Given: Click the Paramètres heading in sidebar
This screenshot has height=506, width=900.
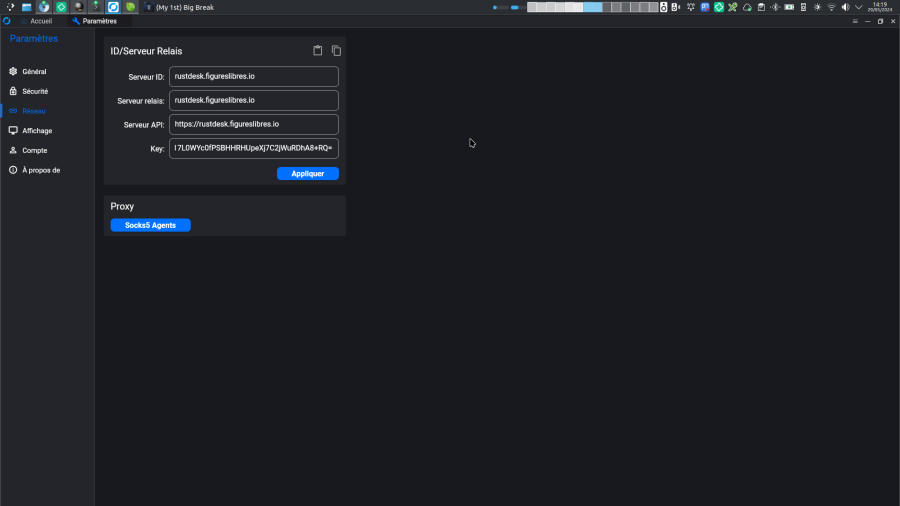Looking at the screenshot, I should 34,38.
